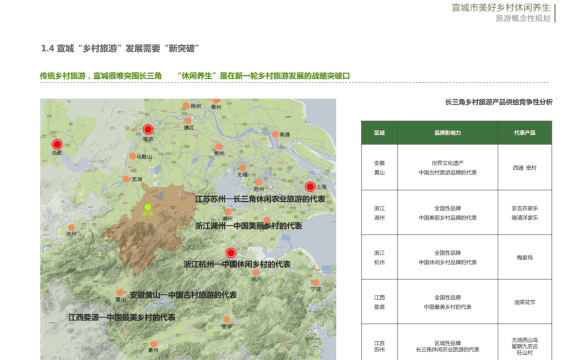The height and width of the screenshot is (360, 570).
Task: Select the 安徽黄山 map annotation text
Action: coord(183,295)
